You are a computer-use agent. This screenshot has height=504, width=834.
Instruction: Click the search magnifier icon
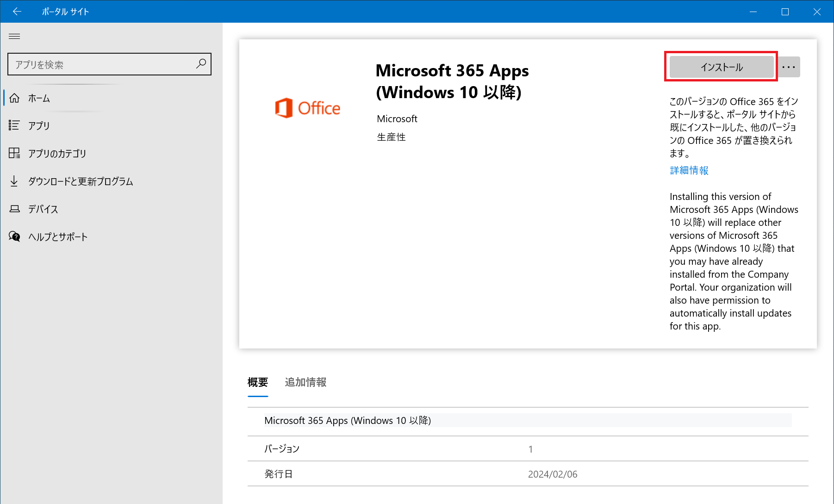point(201,64)
